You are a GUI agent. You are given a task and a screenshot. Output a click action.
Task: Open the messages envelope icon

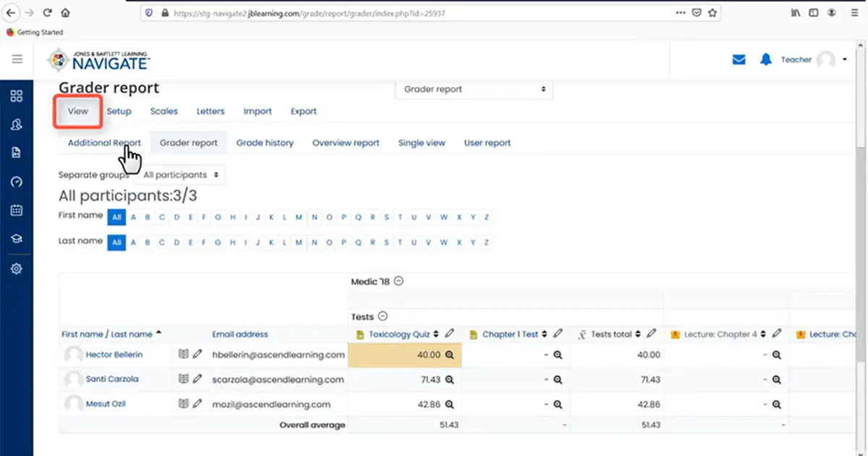pyautogui.click(x=739, y=60)
